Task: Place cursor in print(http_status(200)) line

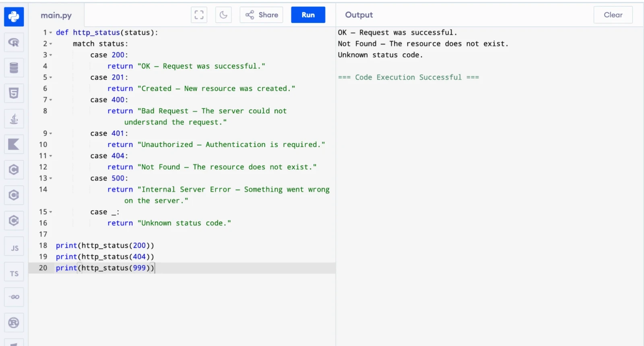Action: (105, 245)
